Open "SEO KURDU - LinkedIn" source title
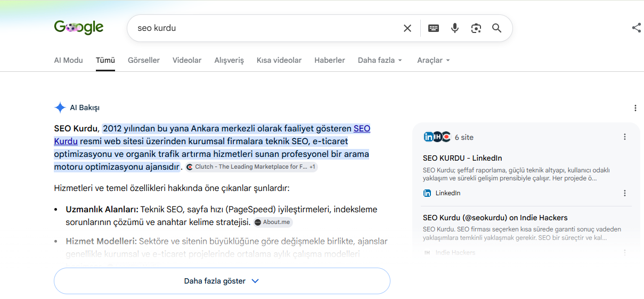 pyautogui.click(x=462, y=158)
